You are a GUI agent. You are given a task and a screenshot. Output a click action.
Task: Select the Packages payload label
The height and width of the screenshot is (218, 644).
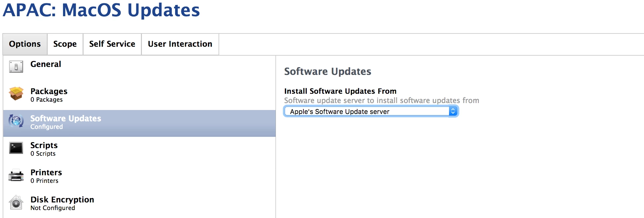[49, 91]
